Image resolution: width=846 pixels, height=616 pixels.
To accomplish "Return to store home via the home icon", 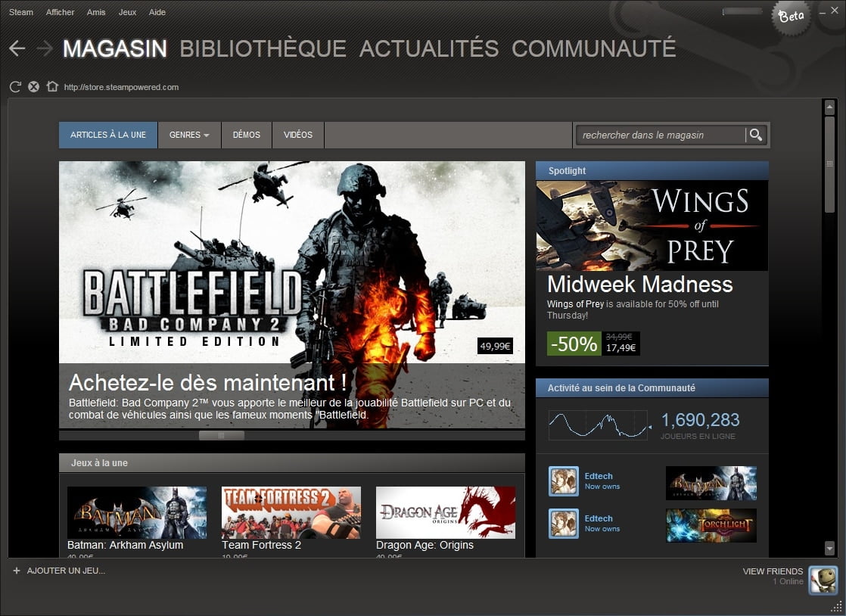I will pyautogui.click(x=51, y=86).
